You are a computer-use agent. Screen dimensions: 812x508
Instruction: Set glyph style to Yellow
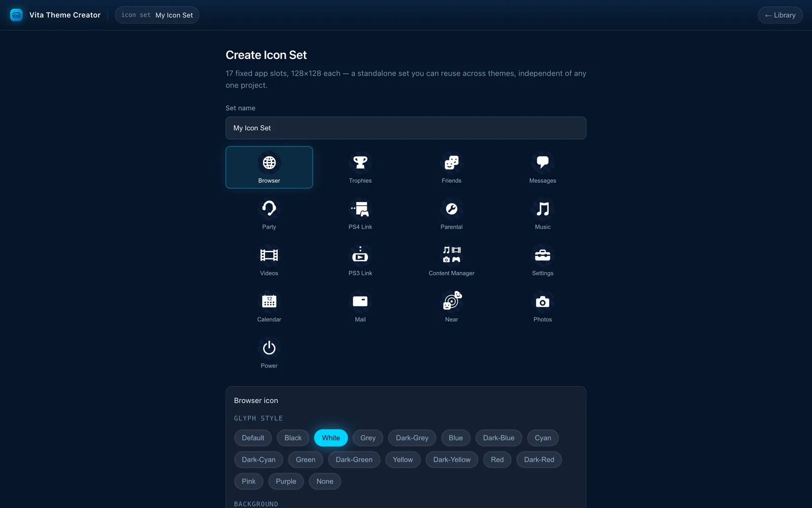point(402,460)
